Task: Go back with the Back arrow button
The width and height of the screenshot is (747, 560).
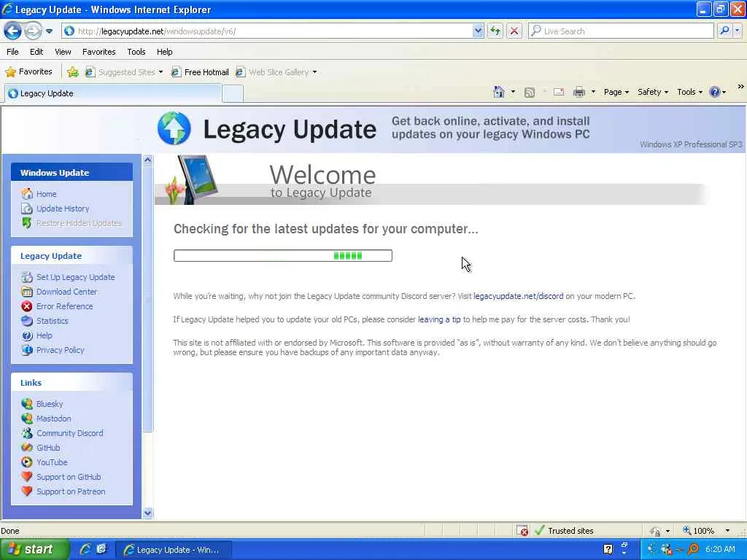Action: click(x=13, y=31)
